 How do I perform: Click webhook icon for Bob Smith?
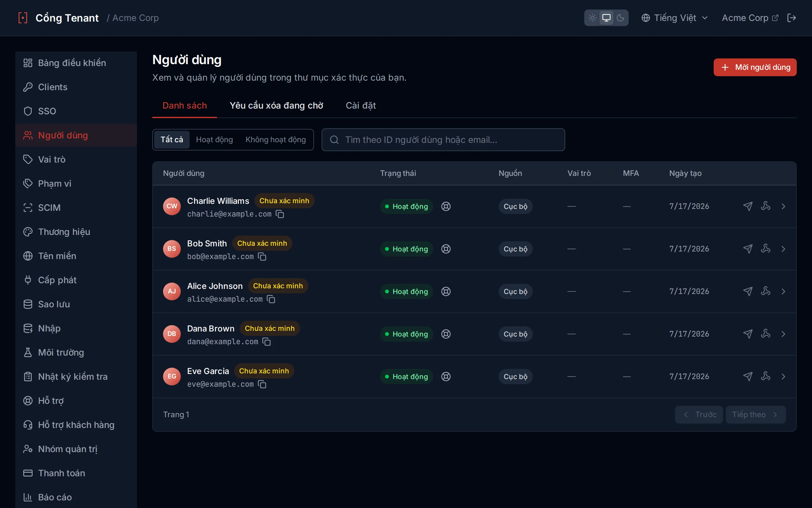[766, 249]
